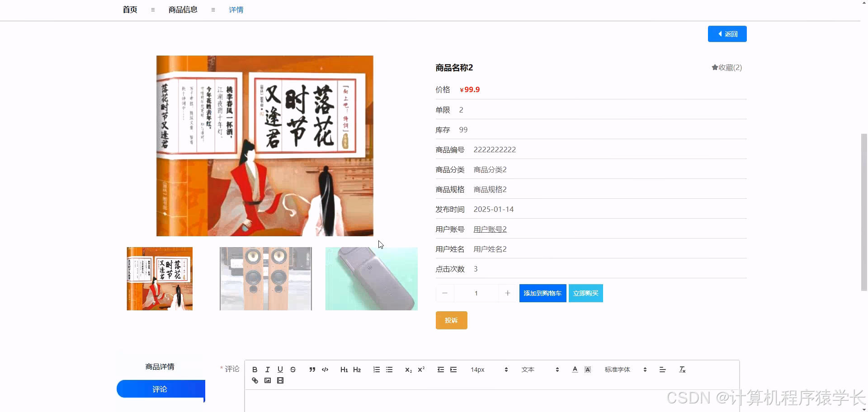
Task: Click inside comment text area
Action: (492, 401)
